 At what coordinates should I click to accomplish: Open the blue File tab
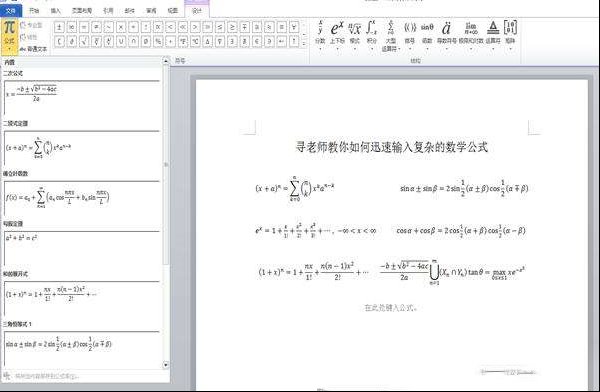point(11,11)
